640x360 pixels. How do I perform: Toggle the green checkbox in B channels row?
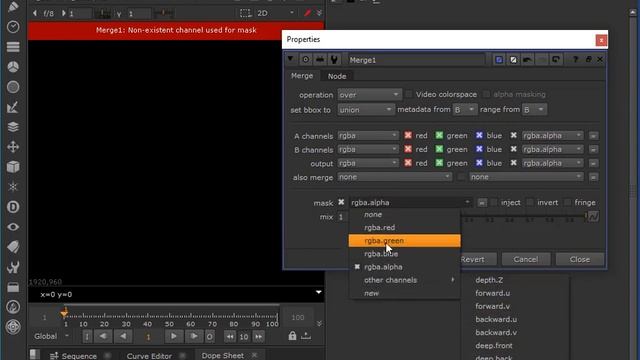coord(439,149)
